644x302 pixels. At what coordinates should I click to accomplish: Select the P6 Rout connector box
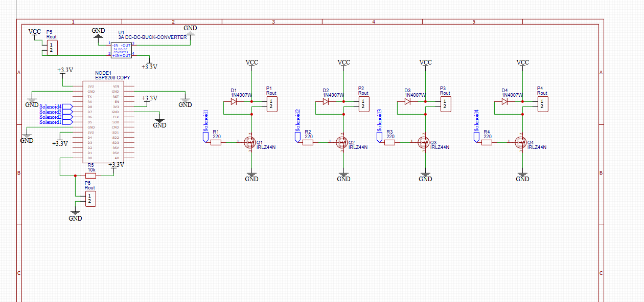point(90,199)
